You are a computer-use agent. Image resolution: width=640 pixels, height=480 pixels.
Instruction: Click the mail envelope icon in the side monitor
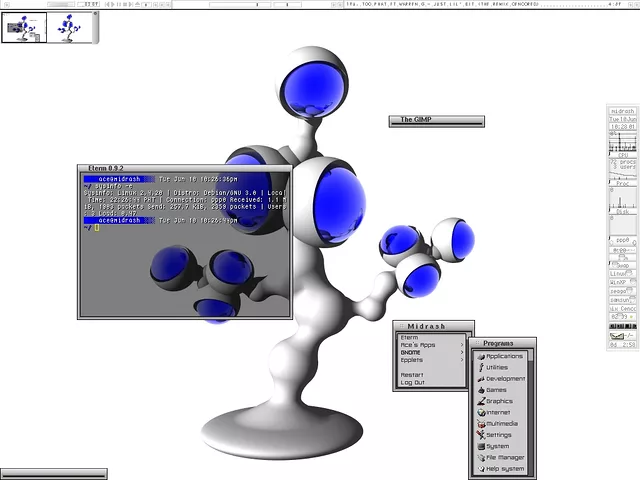(x=617, y=336)
